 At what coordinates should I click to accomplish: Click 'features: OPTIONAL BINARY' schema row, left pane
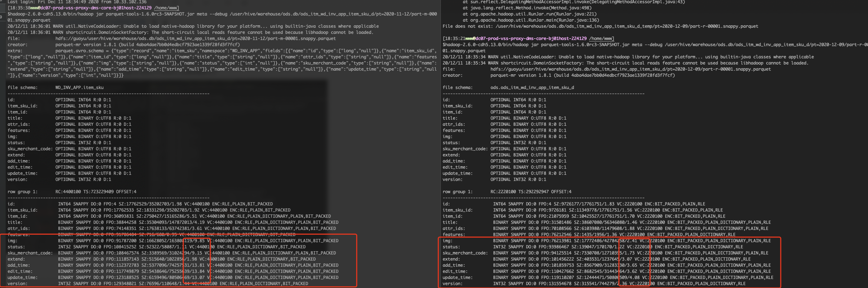pyautogui.click(x=69, y=130)
